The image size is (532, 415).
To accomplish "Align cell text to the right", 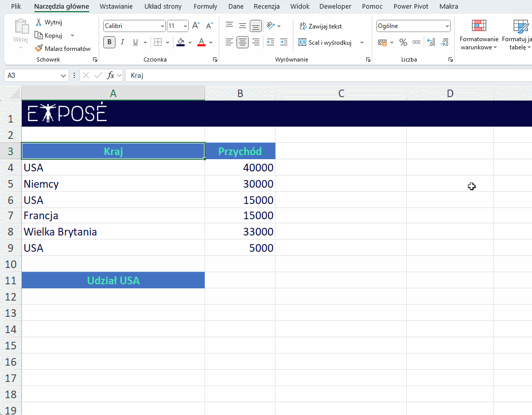I will click(x=255, y=42).
